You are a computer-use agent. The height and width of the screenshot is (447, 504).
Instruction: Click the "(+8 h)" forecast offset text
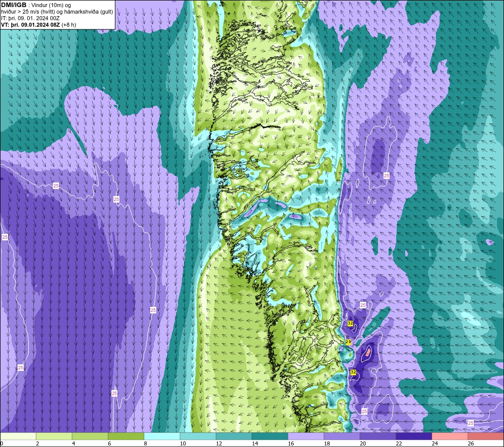coord(69,25)
